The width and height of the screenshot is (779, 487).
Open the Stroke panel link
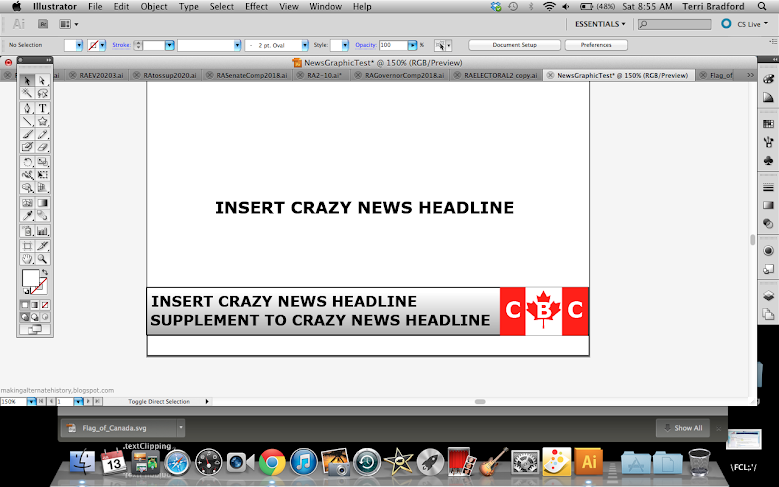(121, 45)
